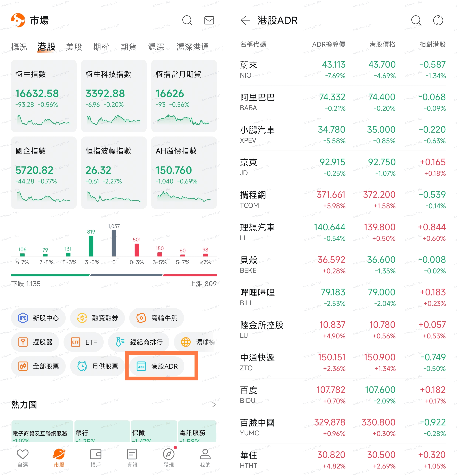Sort by 港股價格 column header

pos(382,44)
